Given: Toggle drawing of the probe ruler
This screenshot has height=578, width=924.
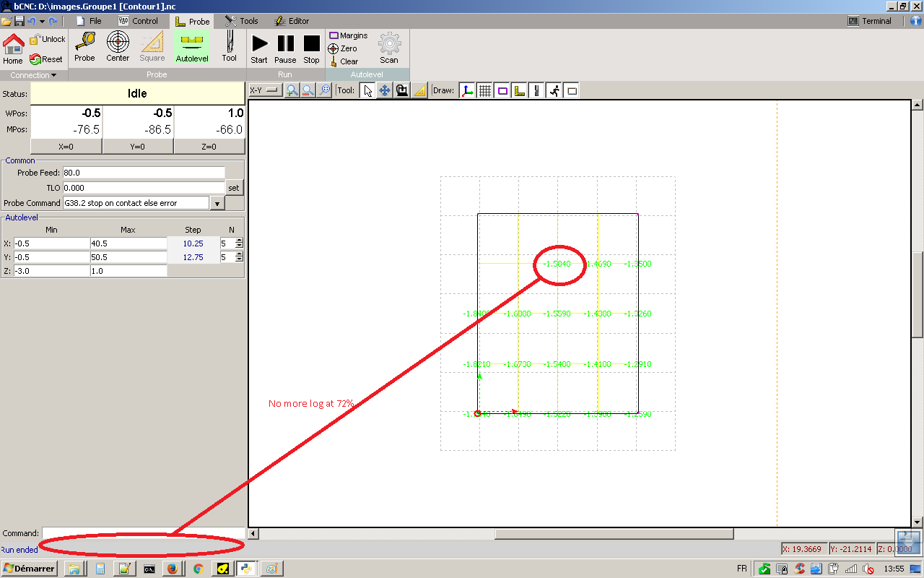Looking at the screenshot, I should tap(520, 90).
